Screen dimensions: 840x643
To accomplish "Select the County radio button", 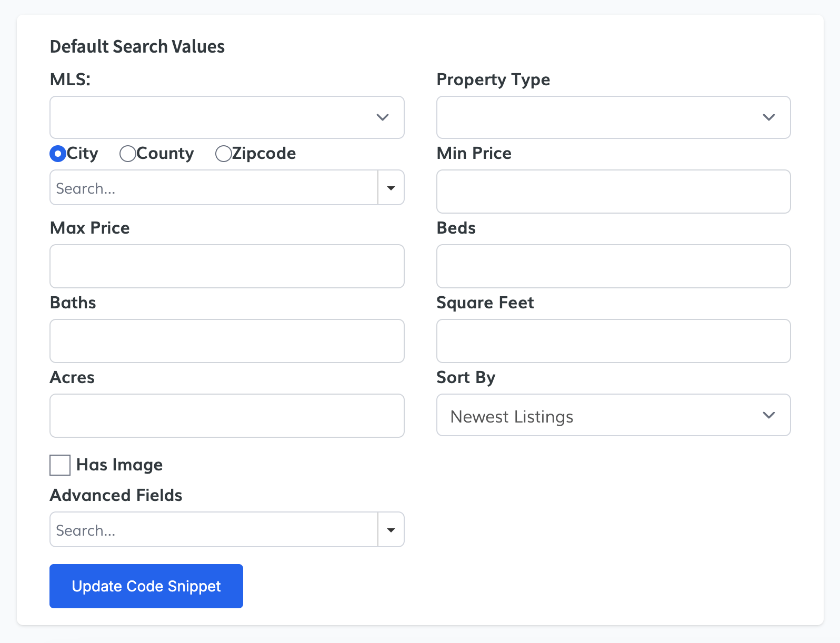I will (127, 154).
